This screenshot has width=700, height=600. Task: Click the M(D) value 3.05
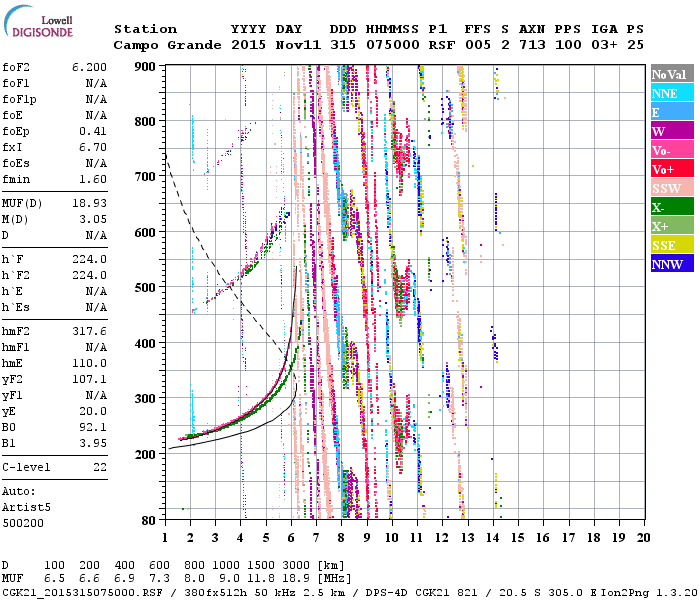tap(93, 219)
